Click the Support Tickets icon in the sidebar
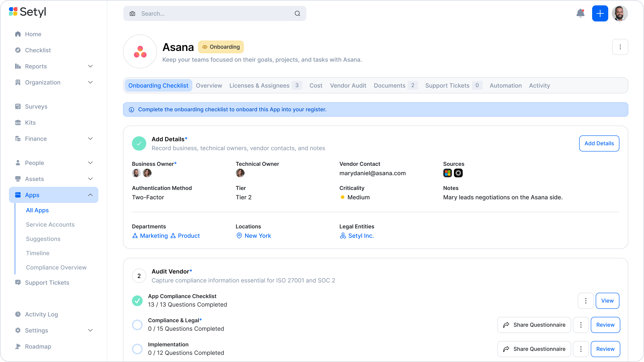644x362 pixels. tap(18, 282)
